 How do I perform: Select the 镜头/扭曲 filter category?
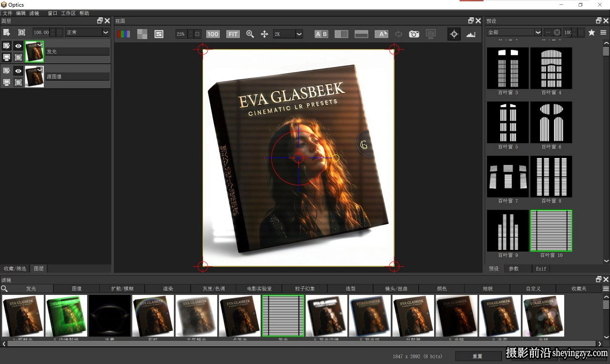(396, 289)
